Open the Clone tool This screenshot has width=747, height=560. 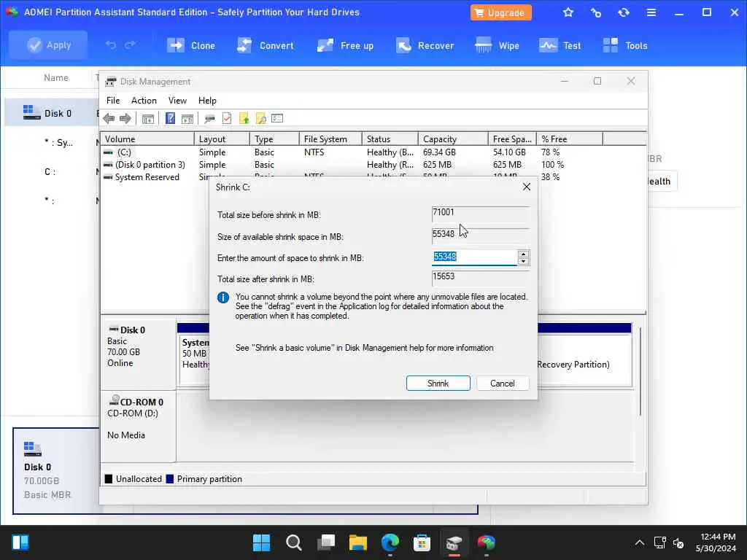tap(191, 46)
